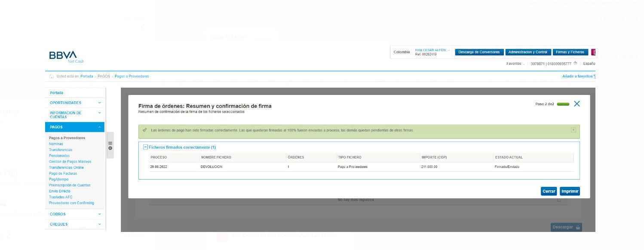Expand the OPORTUNIDADES sidebar section

(x=100, y=103)
